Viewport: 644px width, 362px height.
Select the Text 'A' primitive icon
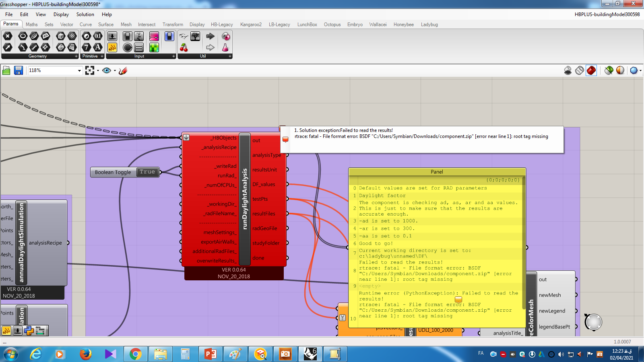(98, 47)
